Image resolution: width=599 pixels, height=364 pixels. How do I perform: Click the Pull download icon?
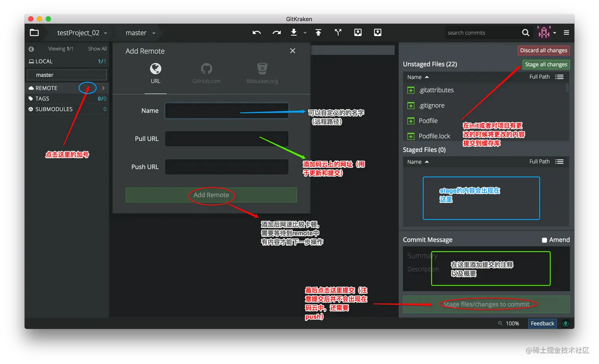(294, 32)
